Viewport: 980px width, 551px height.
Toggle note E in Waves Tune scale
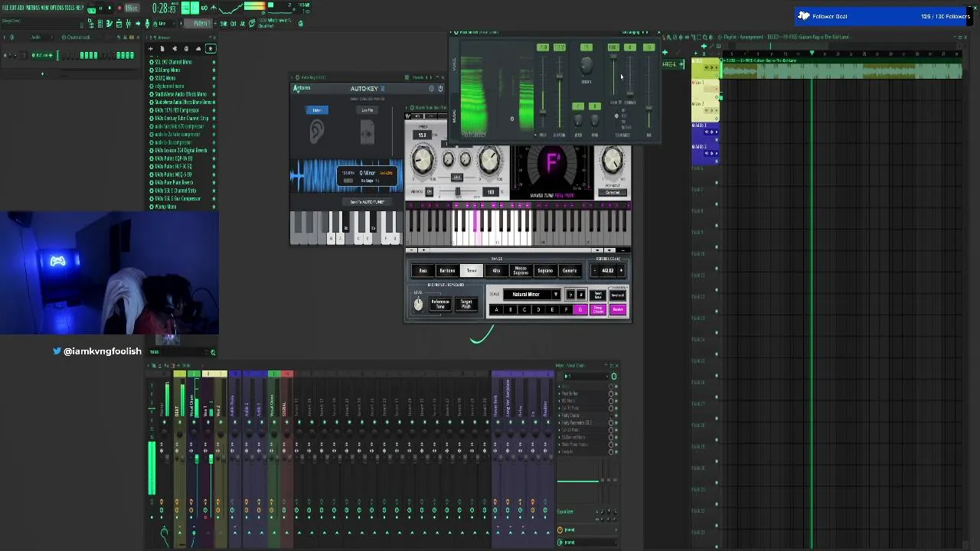[x=552, y=310]
